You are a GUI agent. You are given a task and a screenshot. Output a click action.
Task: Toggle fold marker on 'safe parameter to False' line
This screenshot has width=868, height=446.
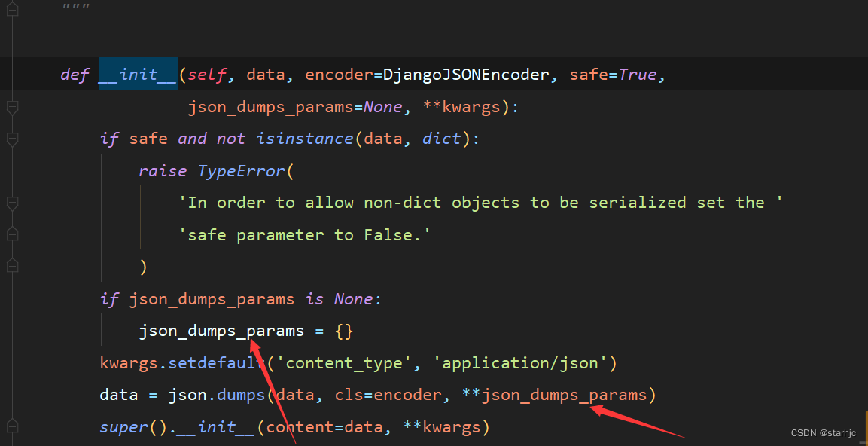pyautogui.click(x=12, y=234)
